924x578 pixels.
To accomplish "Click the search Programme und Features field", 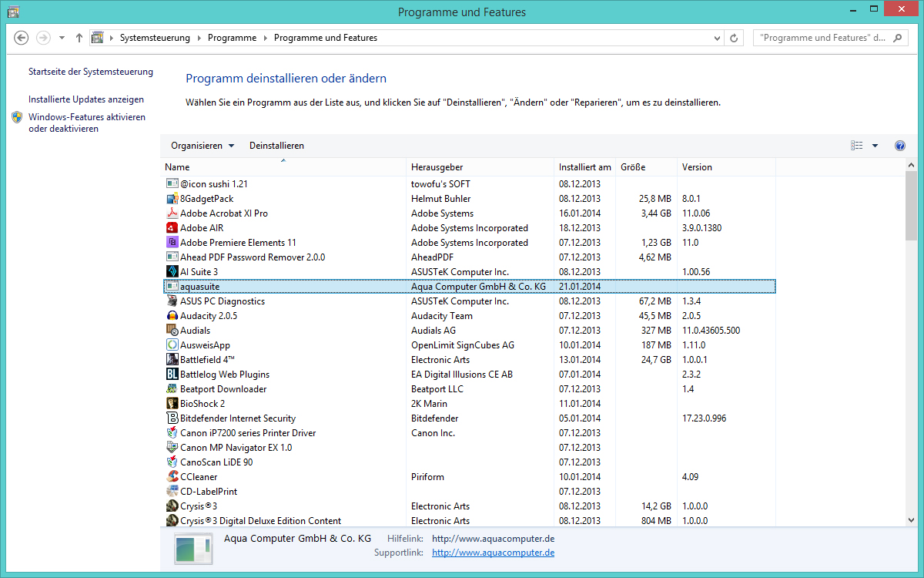I will point(821,38).
